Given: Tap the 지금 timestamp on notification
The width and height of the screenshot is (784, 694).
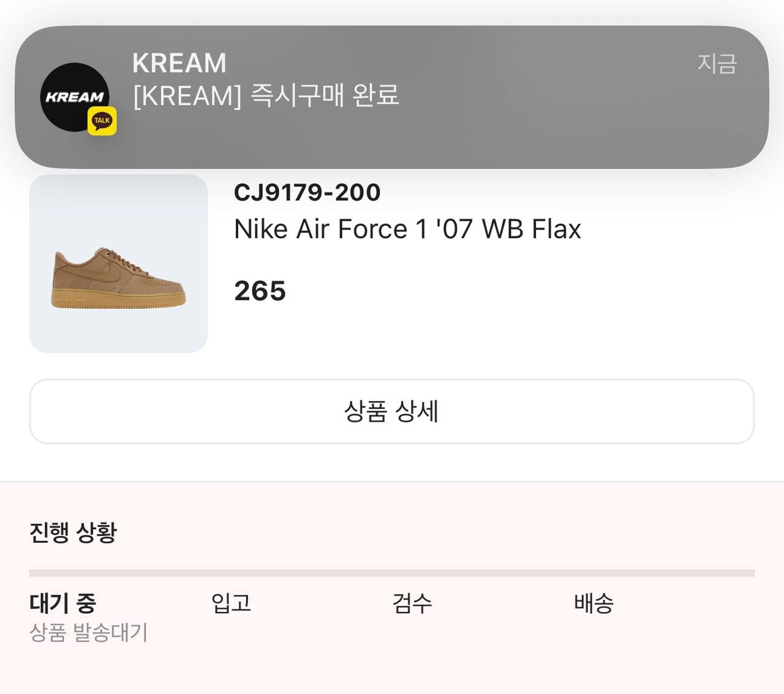Looking at the screenshot, I should pos(717,63).
